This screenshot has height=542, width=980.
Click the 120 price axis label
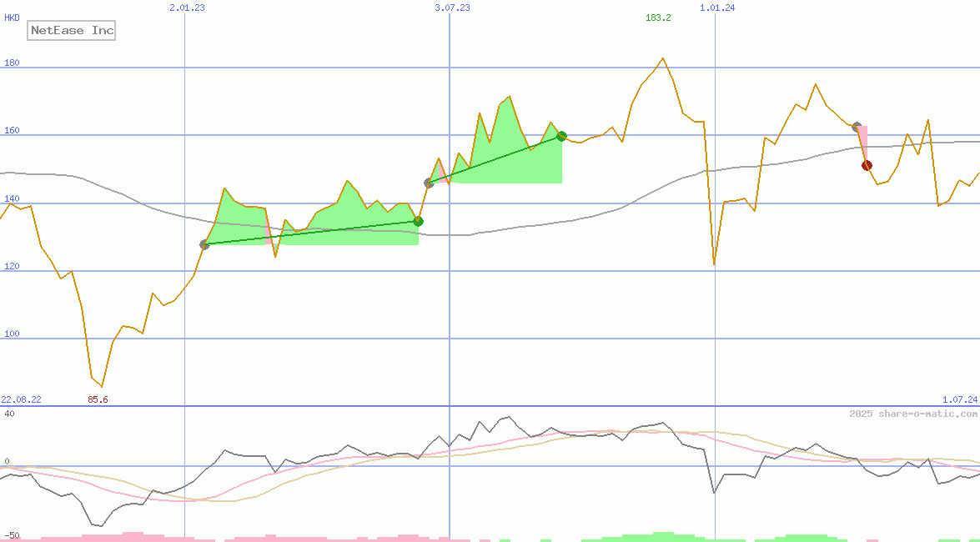click(x=12, y=266)
